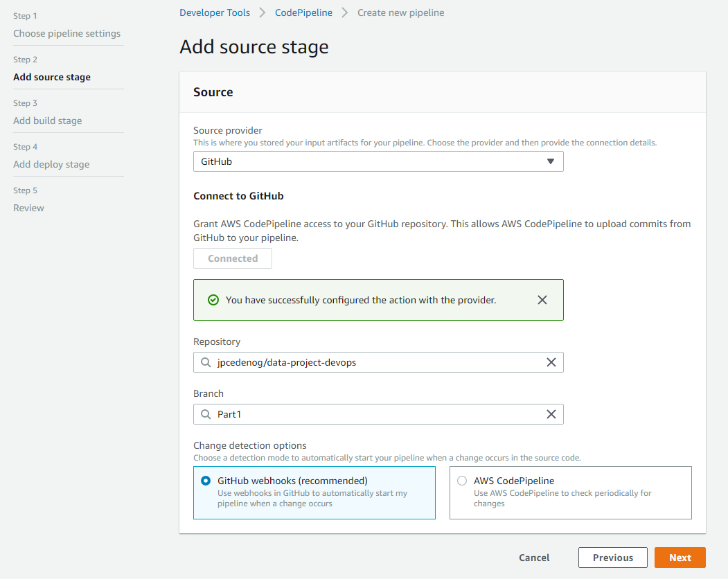Click the search icon in Branch field
The height and width of the screenshot is (579, 728).
click(206, 414)
